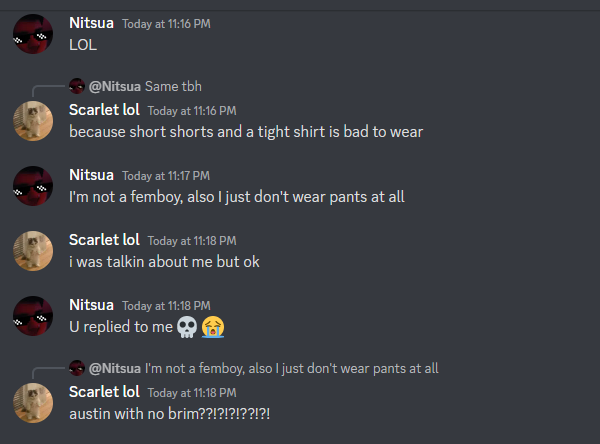Click Nitsua's avatar next to the 11:17 PM message

click(x=32, y=186)
